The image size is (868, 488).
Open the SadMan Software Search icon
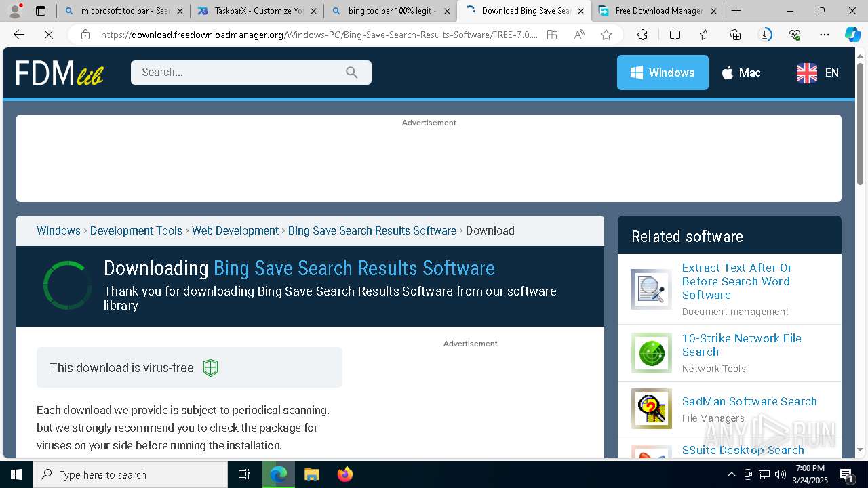click(652, 409)
